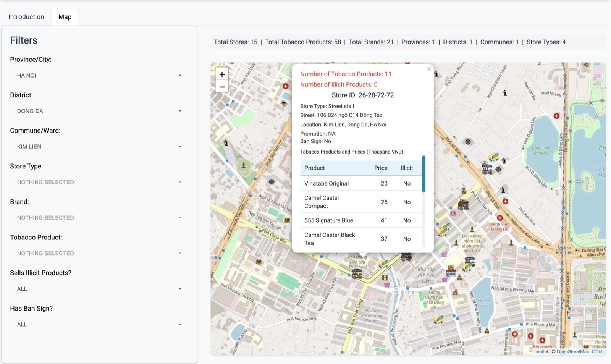Viewport: 611px width, 364px height.
Task: Expand the Store Type dropdown
Action: 98,182
